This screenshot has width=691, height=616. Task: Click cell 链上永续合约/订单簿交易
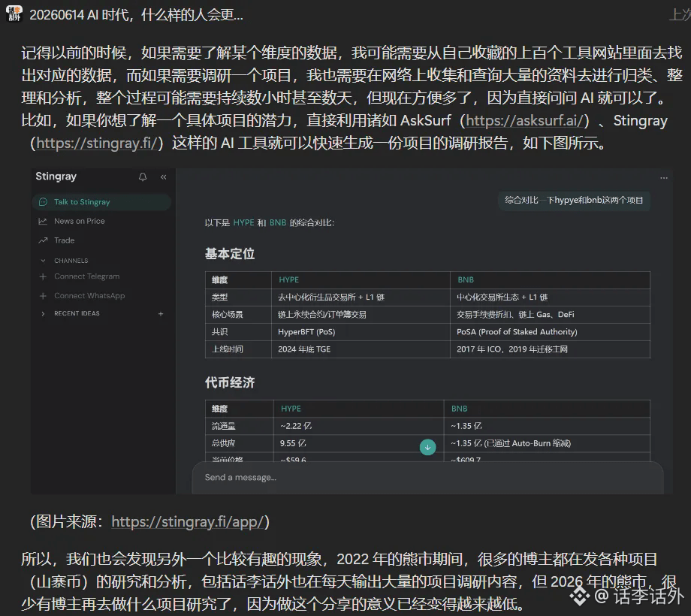point(321,315)
